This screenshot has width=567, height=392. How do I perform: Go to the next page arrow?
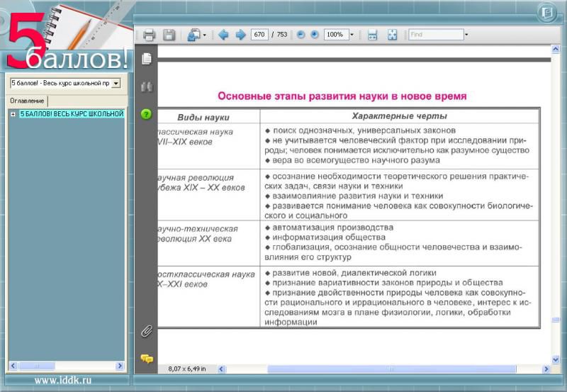point(240,35)
